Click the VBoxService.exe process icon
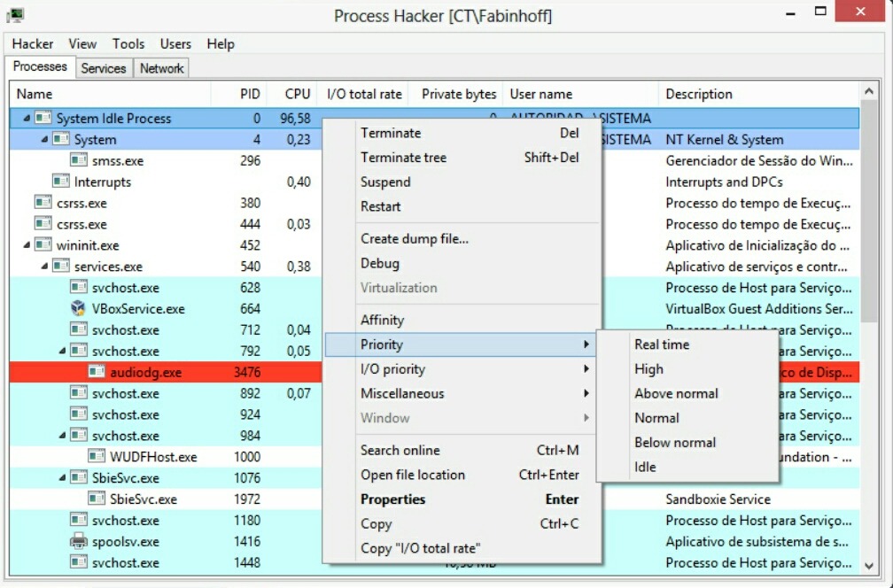Image resolution: width=893 pixels, height=588 pixels. click(76, 308)
